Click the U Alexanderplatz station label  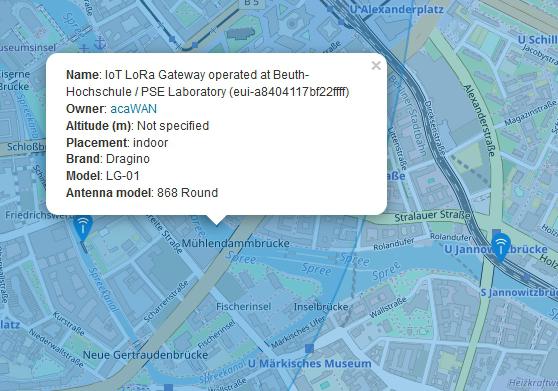click(397, 10)
